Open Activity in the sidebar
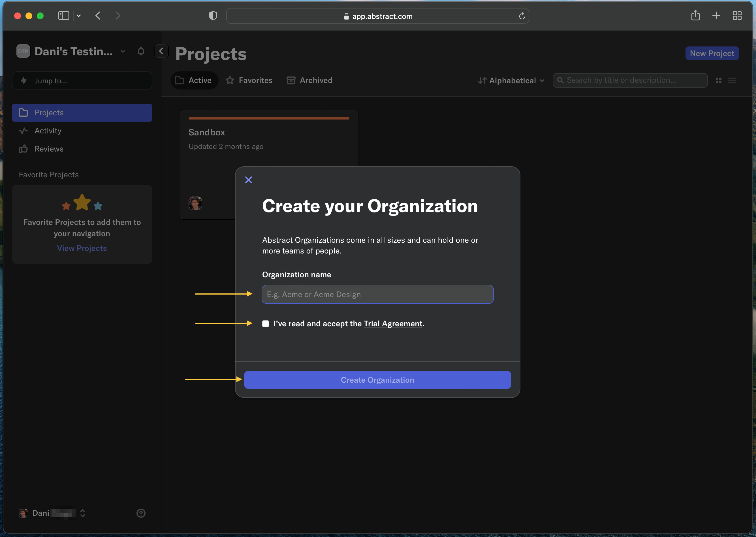 pyautogui.click(x=82, y=131)
